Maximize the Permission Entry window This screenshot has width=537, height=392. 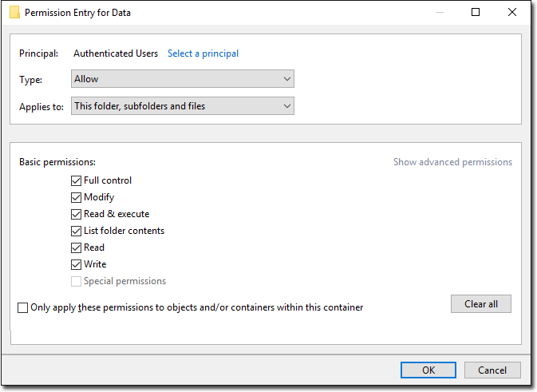(476, 12)
